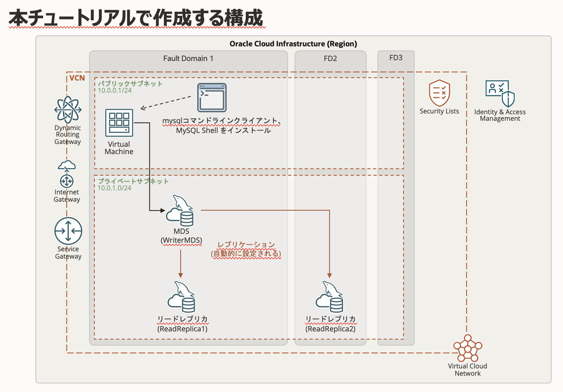Image resolution: width=563 pixels, height=392 pixels.
Task: Click the terminal window icon near MySQL Shell text
Action: point(212,98)
